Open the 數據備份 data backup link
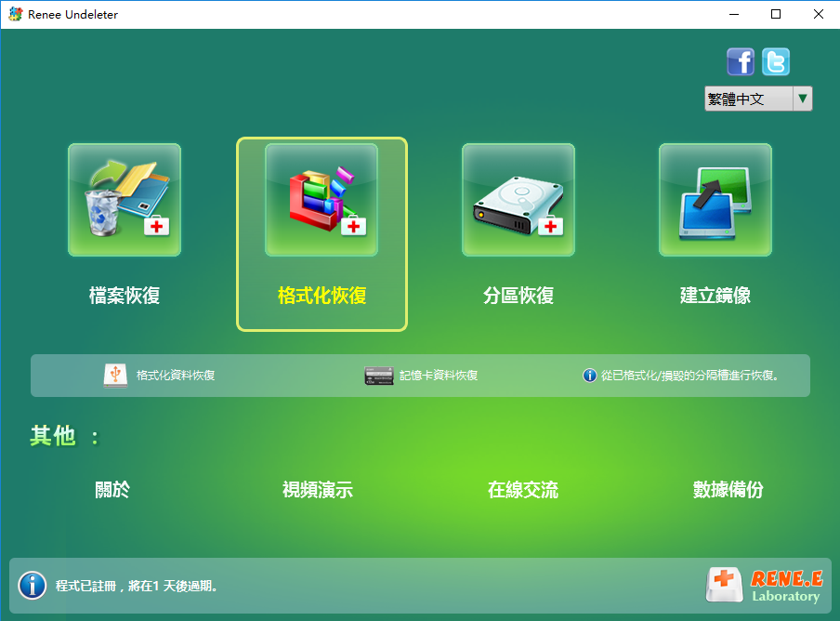Screen dimensions: 840x621 coord(728,489)
